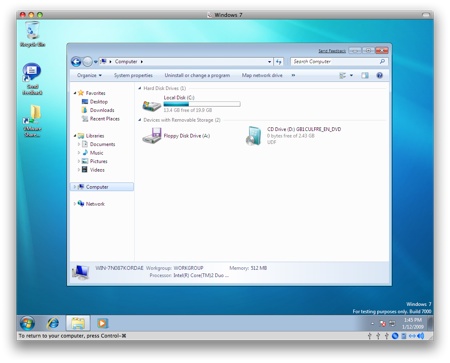Click the Send Feedback link in title bar
Viewport: 450px width, 363px height.
pyautogui.click(x=332, y=51)
